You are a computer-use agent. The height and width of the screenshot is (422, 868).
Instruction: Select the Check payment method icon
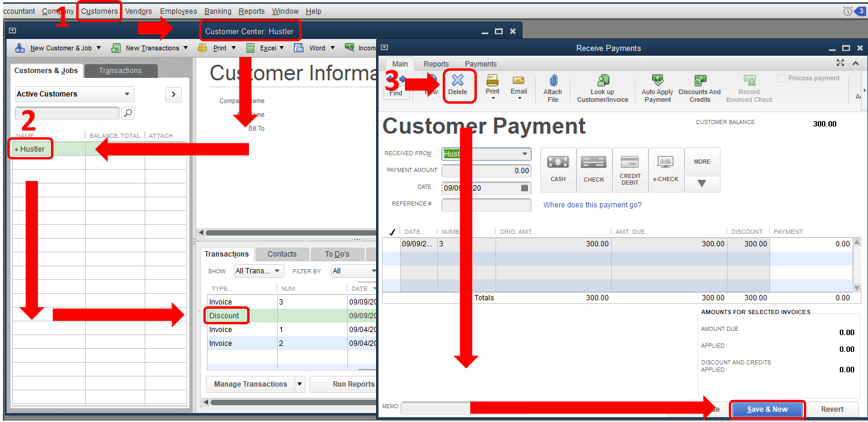pos(594,168)
